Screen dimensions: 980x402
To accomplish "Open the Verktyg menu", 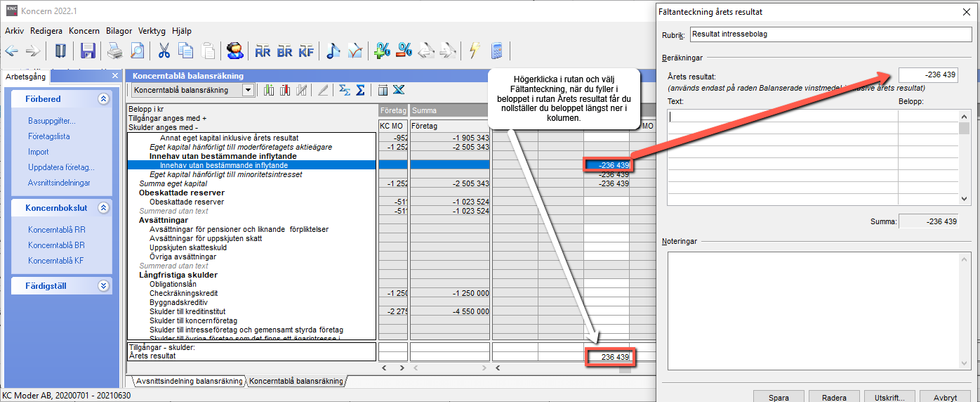I will [152, 31].
